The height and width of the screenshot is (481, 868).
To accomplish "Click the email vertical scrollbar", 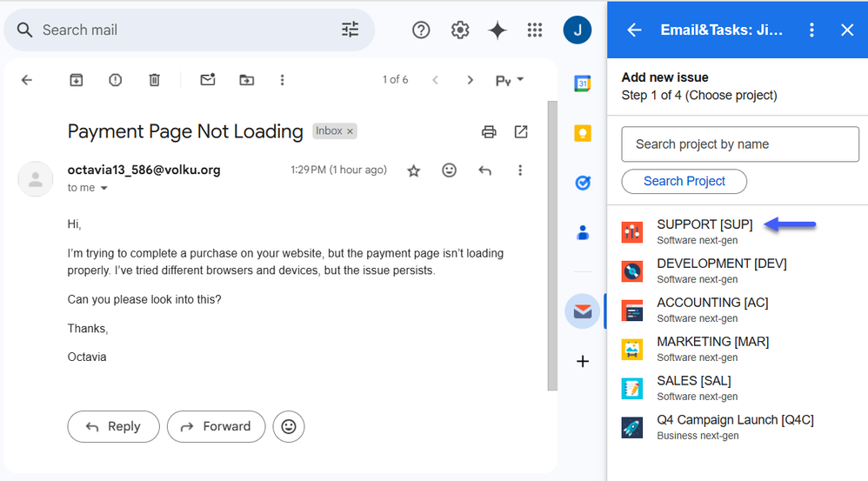I will [x=552, y=246].
